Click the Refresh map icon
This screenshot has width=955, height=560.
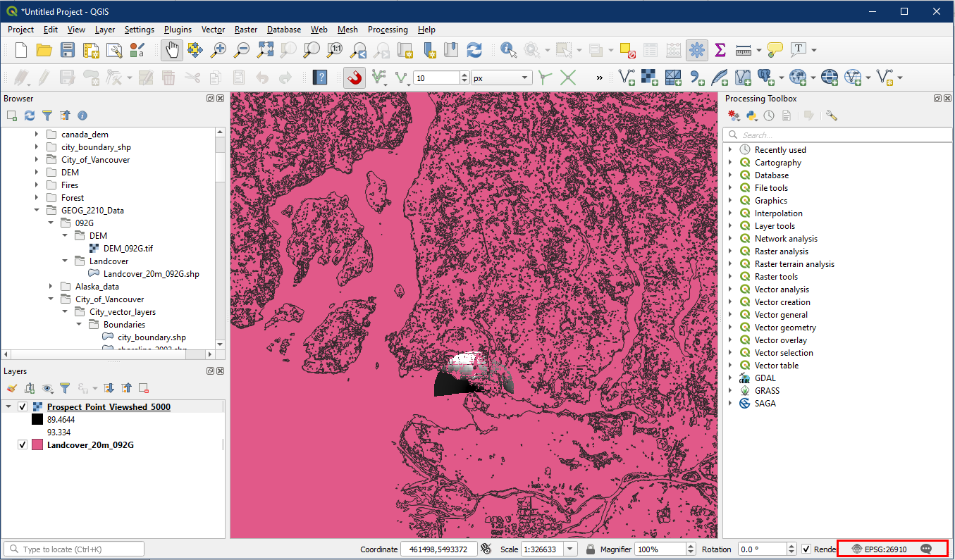click(474, 50)
